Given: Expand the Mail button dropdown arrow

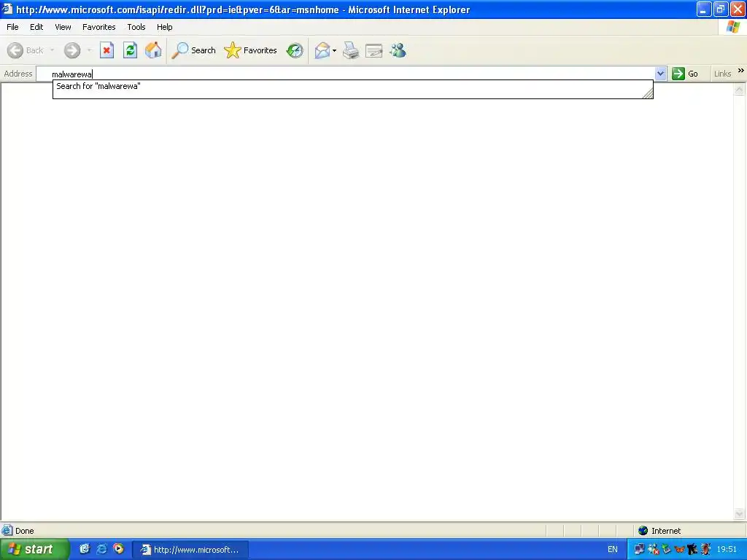Looking at the screenshot, I should (x=334, y=50).
